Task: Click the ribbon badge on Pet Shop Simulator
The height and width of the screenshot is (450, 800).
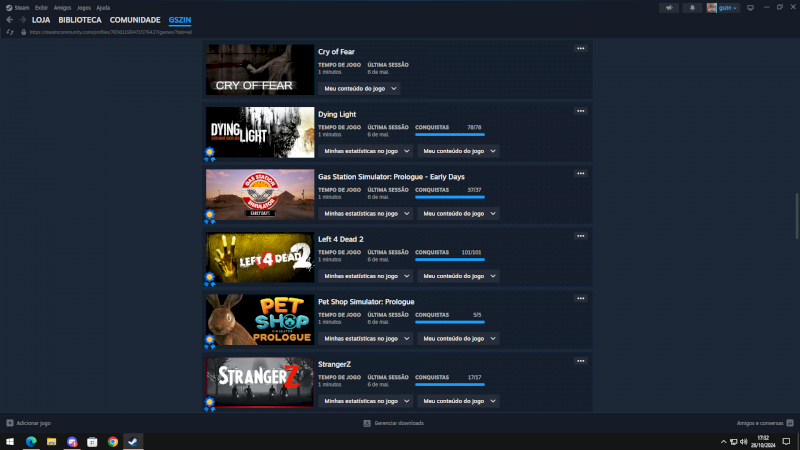Action: (210, 341)
